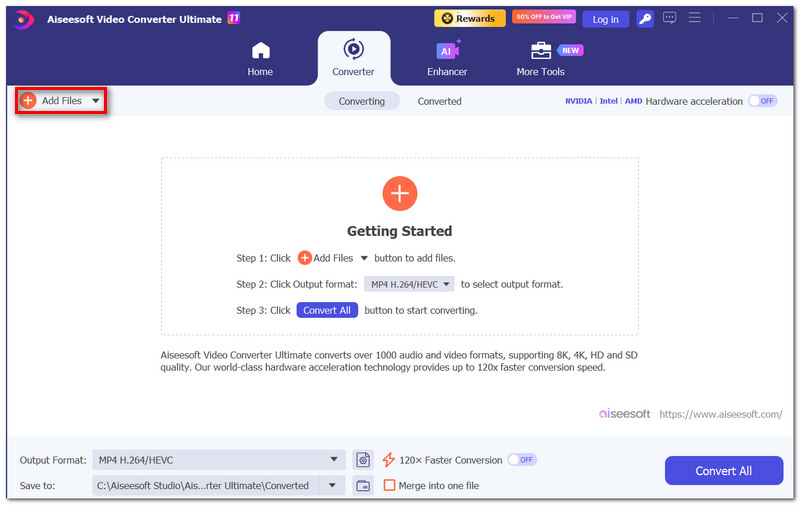The image size is (800, 505).
Task: Click the main Convert All button
Action: (723, 471)
